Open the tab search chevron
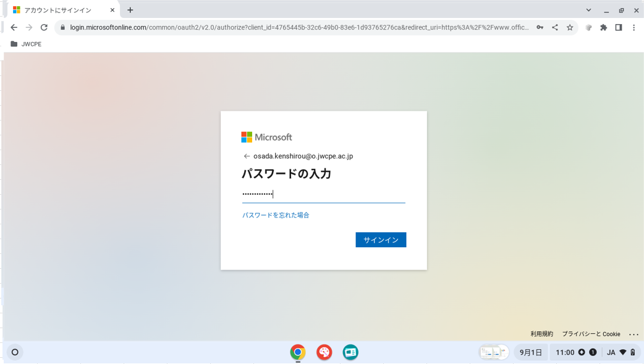Viewport: 644px width, 364px height. (x=588, y=10)
